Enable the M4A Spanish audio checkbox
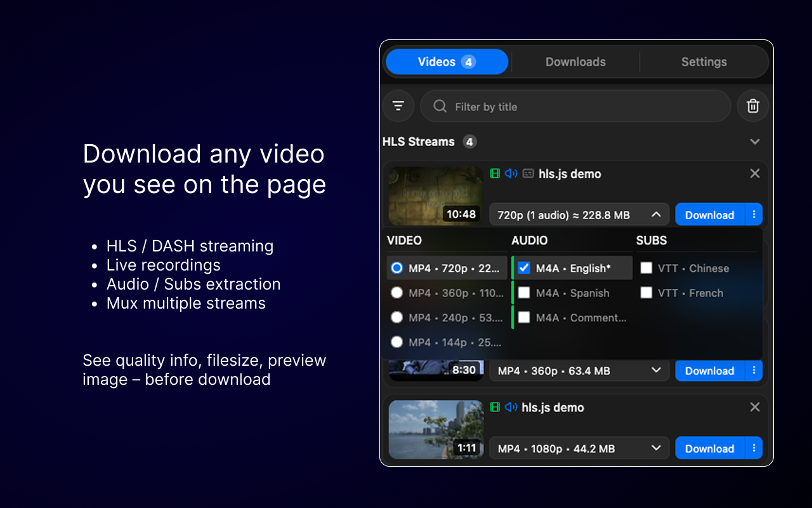 point(524,293)
